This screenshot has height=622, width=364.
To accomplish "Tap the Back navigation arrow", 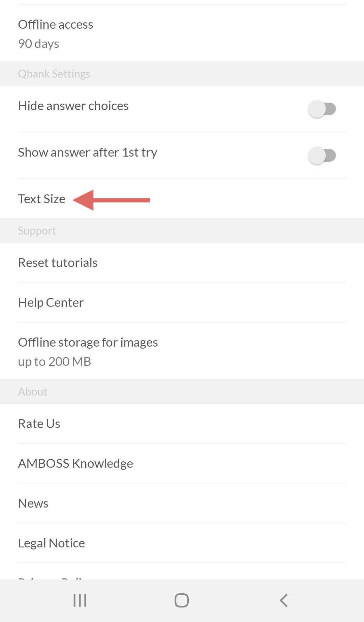I will click(x=283, y=600).
